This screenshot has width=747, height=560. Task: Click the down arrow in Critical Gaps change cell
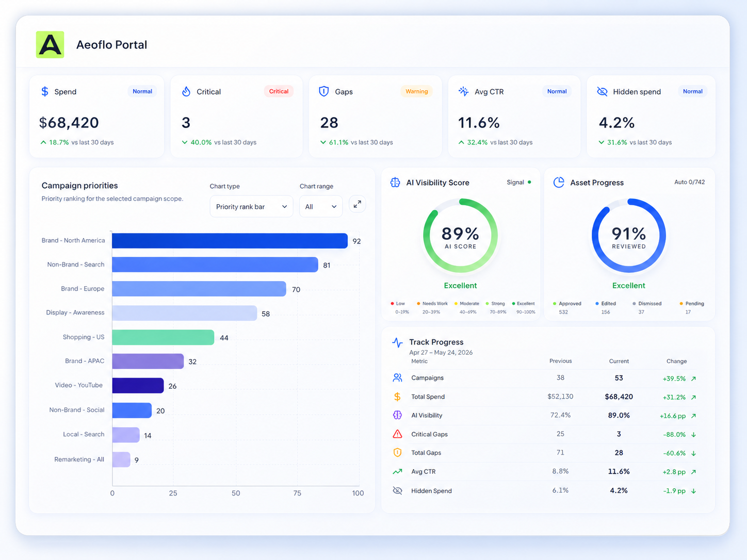(x=693, y=435)
